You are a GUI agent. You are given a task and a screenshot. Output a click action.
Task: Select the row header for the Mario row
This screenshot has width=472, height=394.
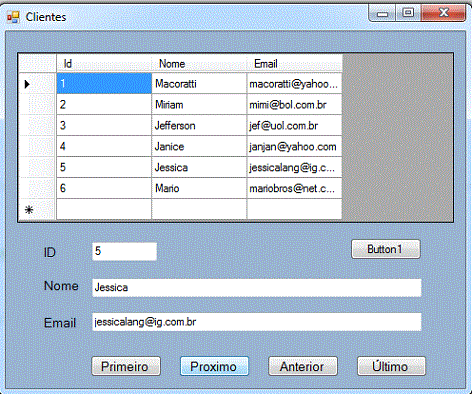pyautogui.click(x=37, y=188)
